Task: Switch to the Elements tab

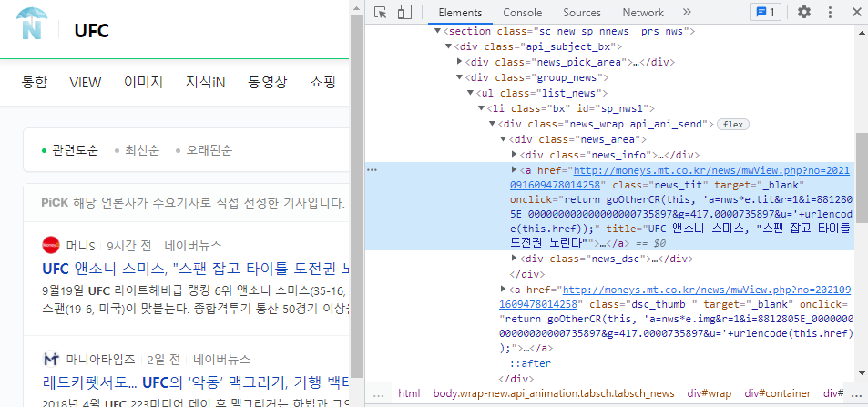Action: tap(460, 12)
